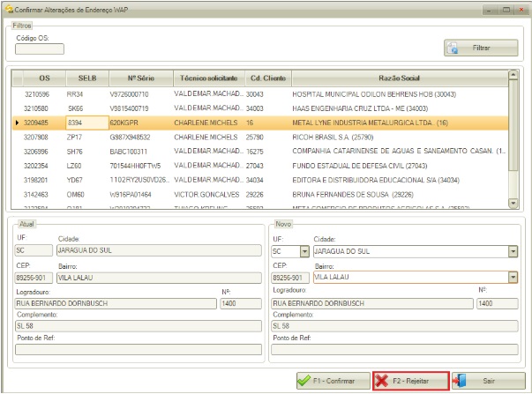Click the door exit icon on Sair
532x394 pixels.
[460, 381]
